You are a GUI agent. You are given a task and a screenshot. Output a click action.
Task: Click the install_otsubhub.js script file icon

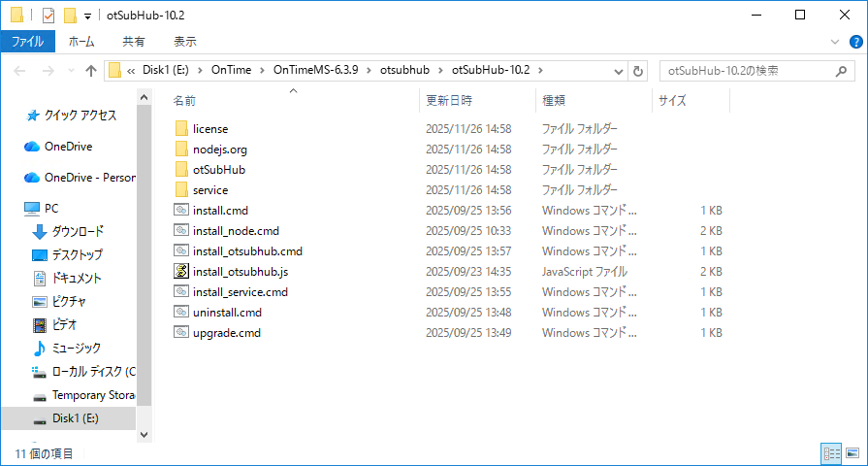point(180,271)
